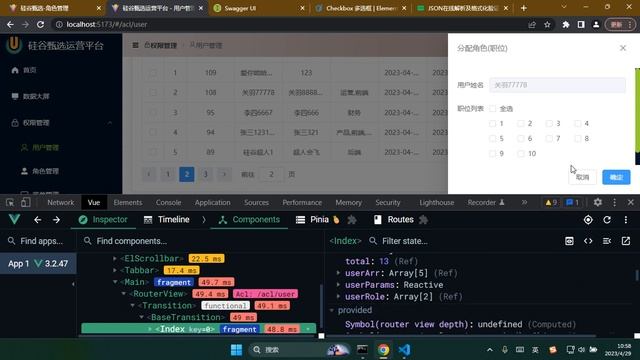
Task: Open DevTools settings gear
Action: coord(598,202)
